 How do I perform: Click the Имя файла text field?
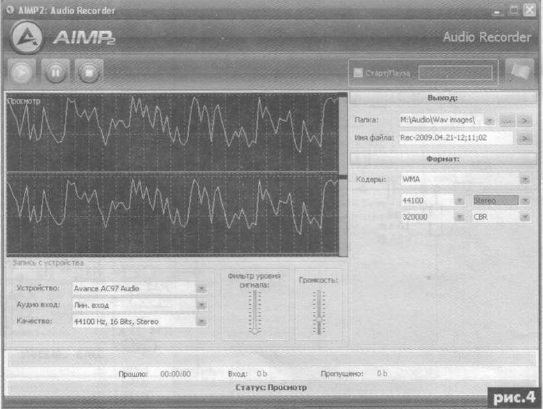[x=456, y=138]
